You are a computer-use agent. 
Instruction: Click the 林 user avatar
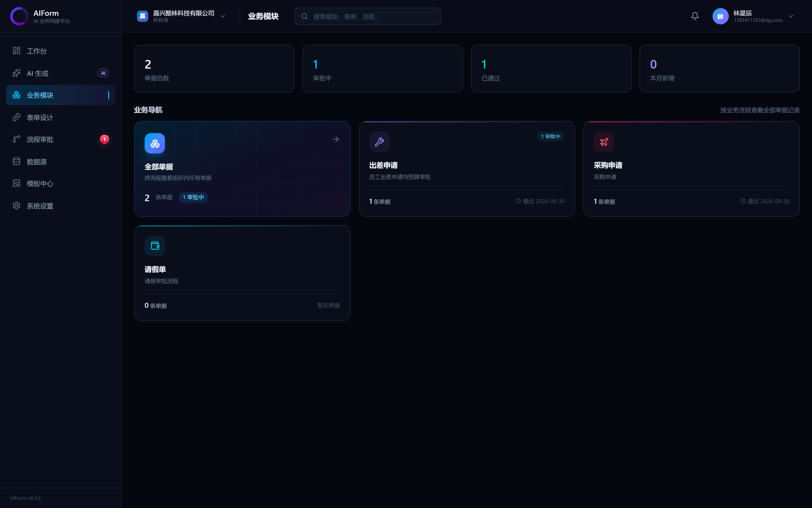click(720, 16)
